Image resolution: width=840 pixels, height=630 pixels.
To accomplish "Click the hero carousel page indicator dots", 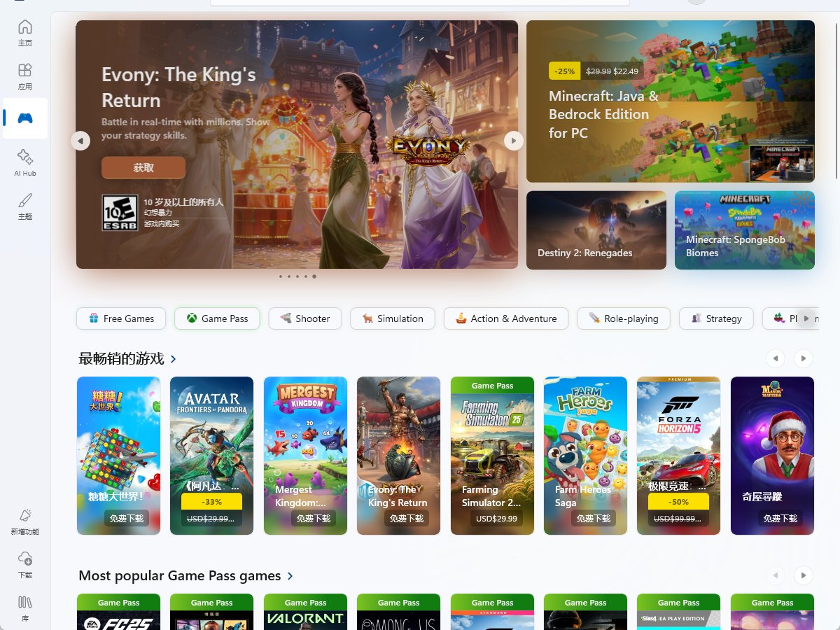I will pos(297,276).
